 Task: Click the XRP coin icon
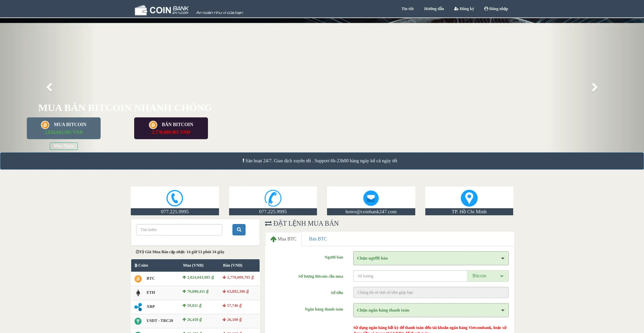tap(138, 307)
